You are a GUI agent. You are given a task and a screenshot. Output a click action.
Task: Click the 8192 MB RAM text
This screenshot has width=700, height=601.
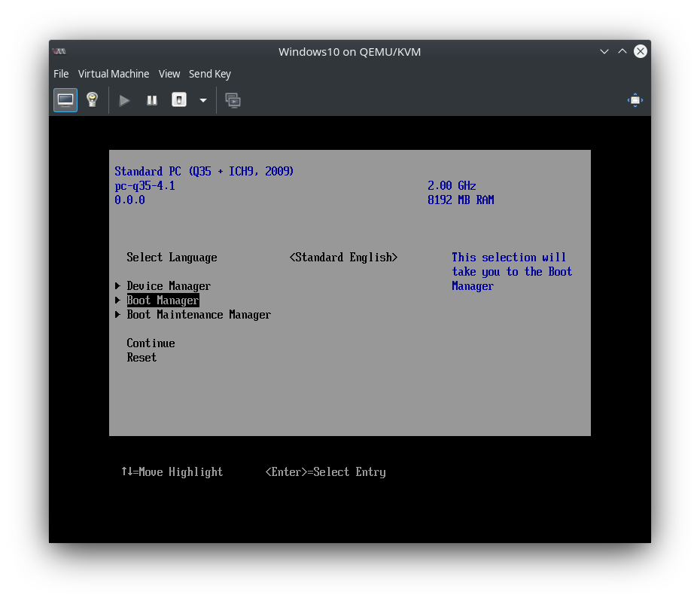pos(461,200)
